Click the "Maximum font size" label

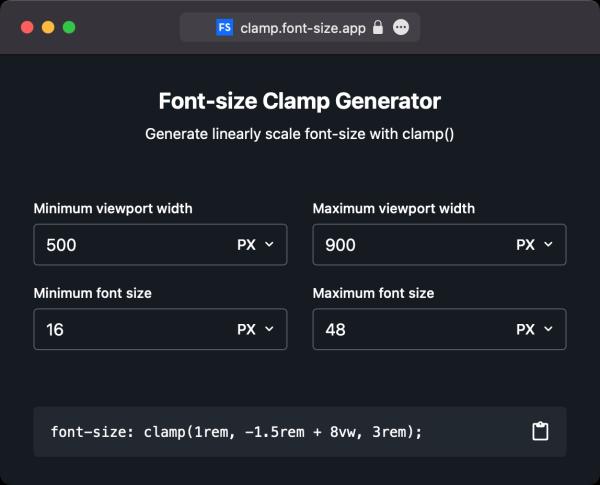(373, 293)
